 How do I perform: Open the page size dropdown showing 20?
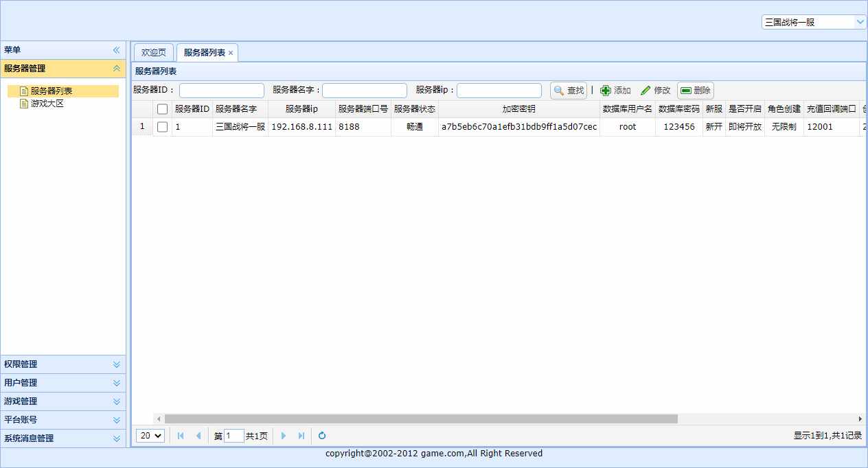(150, 435)
